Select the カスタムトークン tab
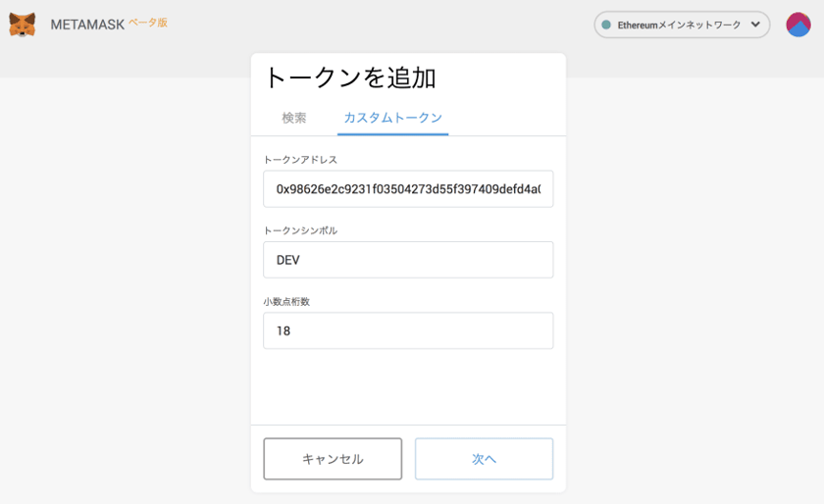This screenshot has width=824, height=504. coord(392,118)
